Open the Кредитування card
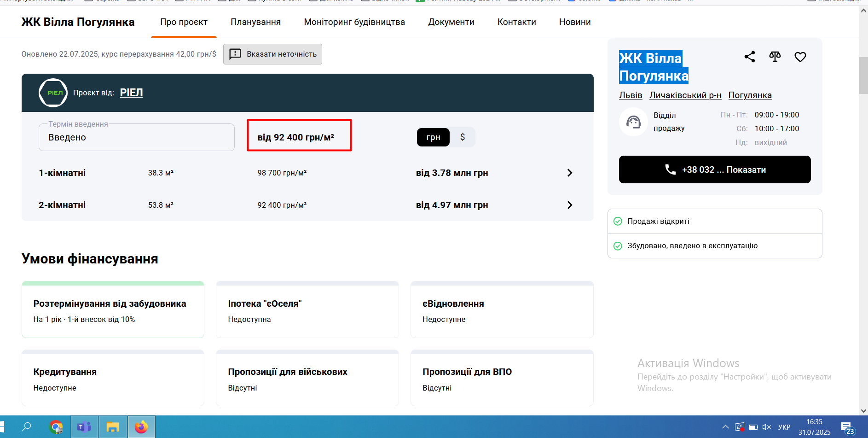The width and height of the screenshot is (868, 438). tap(113, 378)
